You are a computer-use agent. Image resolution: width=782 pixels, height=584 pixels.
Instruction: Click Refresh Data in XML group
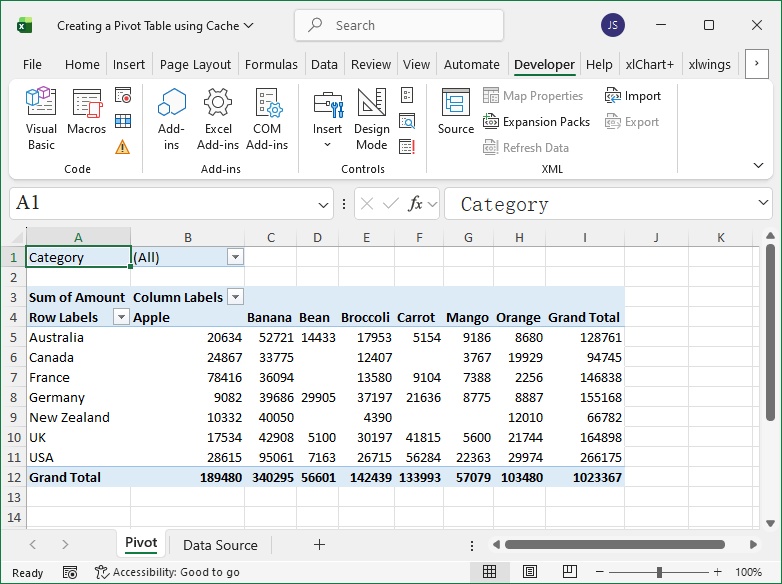point(526,148)
